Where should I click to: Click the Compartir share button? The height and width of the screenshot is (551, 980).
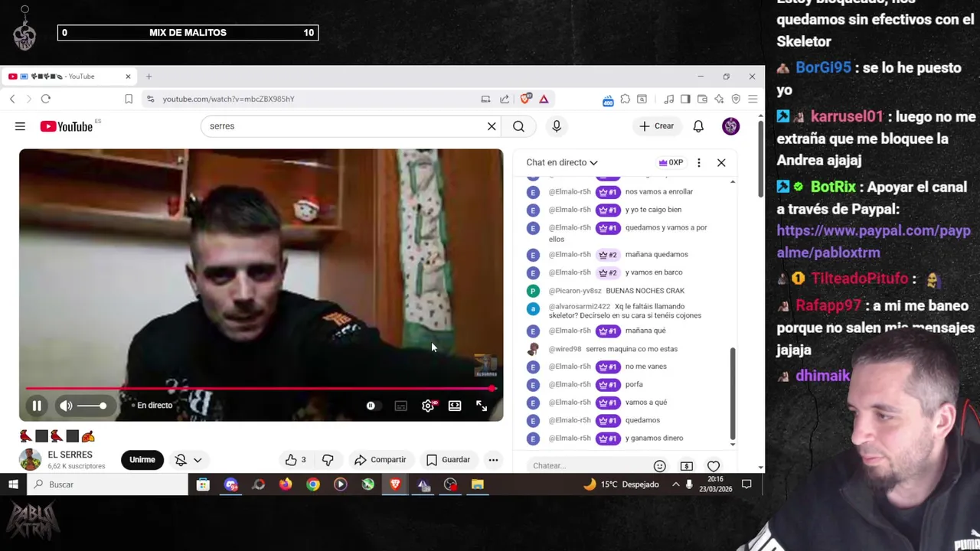pos(381,460)
